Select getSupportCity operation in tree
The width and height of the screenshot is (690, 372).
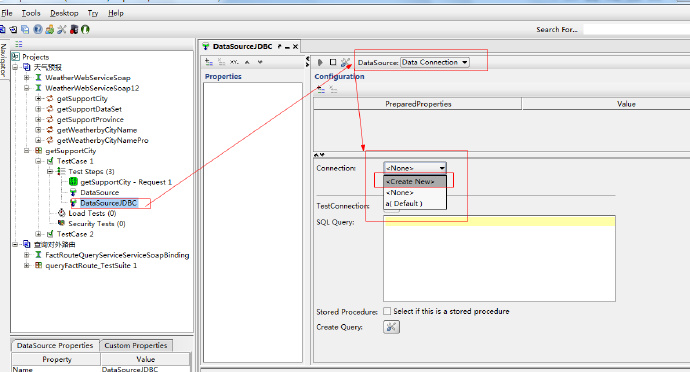82,99
